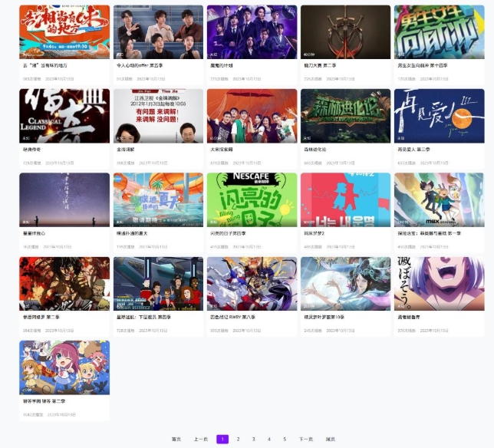The image size is (494, 448).
Task: Open the red muscular fighter anime thumbnail
Action: tap(64, 284)
